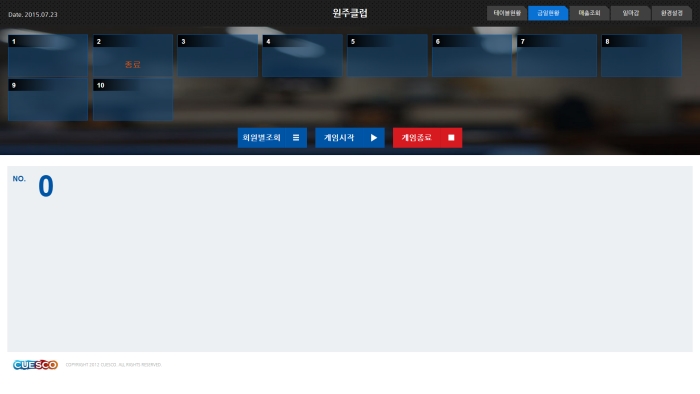Screen dimensions: 700x394
Task: Select table tile number 1
Action: [48, 56]
